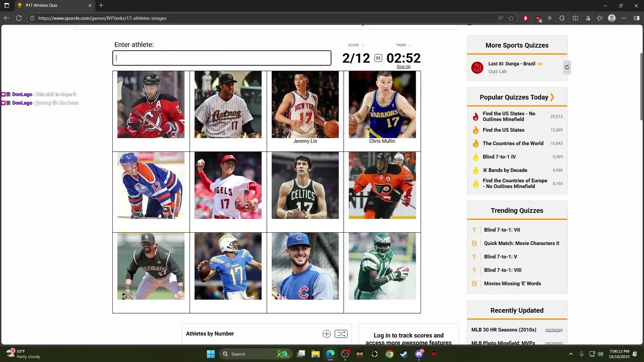Open the TIMER dropdown
This screenshot has width=644, height=362.
pyautogui.click(x=404, y=45)
